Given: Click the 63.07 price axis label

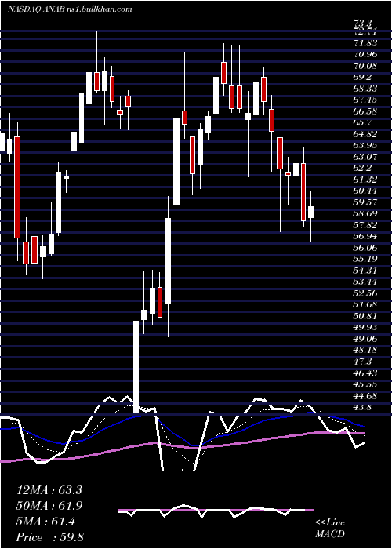Looking at the screenshot, I should tap(365, 157).
